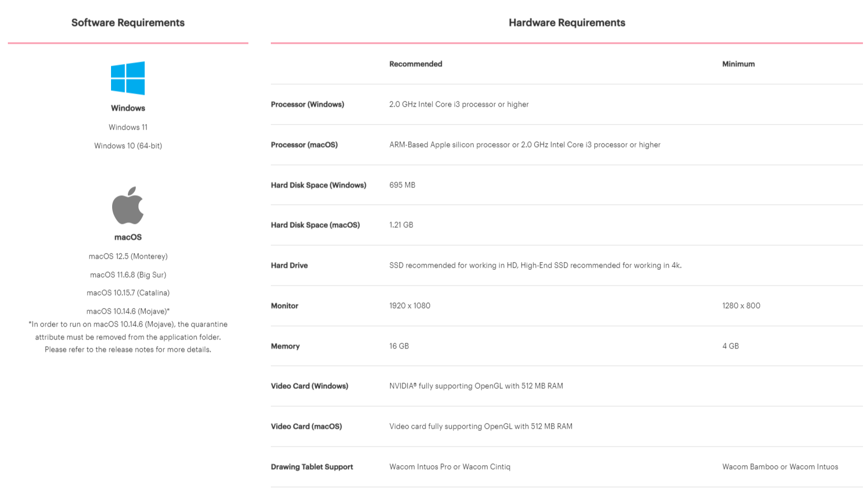Click the Windows 11 text entry
The image size is (868, 496).
(x=128, y=127)
